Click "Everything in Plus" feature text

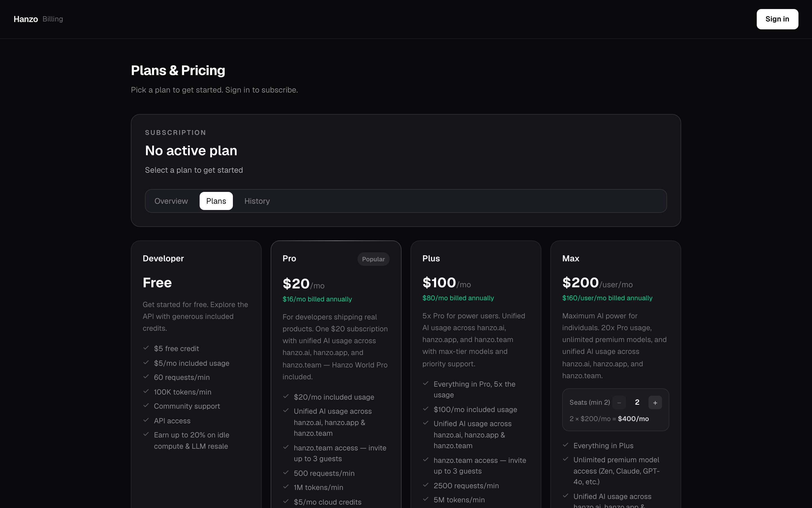603,446
